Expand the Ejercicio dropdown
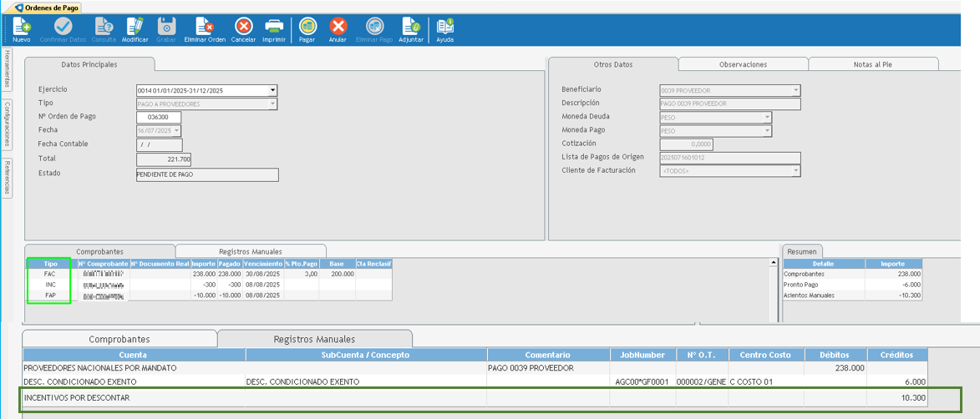Image resolution: width=980 pixels, height=419 pixels. click(x=272, y=91)
